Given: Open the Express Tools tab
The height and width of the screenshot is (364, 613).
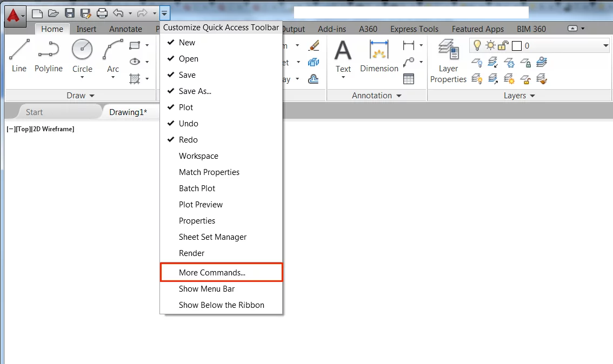Looking at the screenshot, I should 414,29.
